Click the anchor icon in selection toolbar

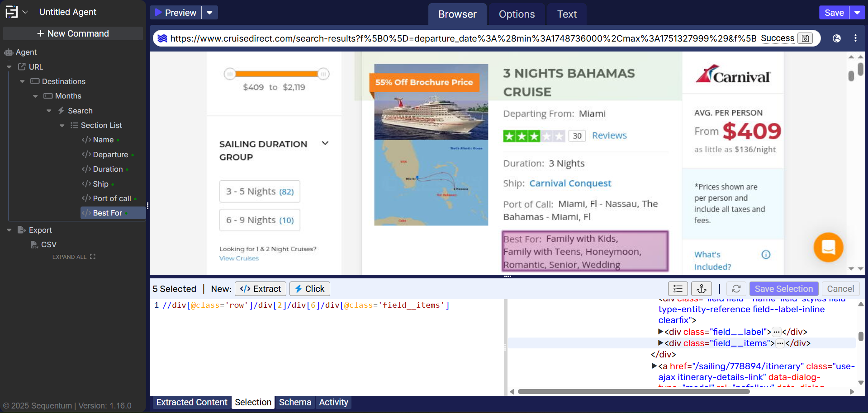pyautogui.click(x=701, y=289)
